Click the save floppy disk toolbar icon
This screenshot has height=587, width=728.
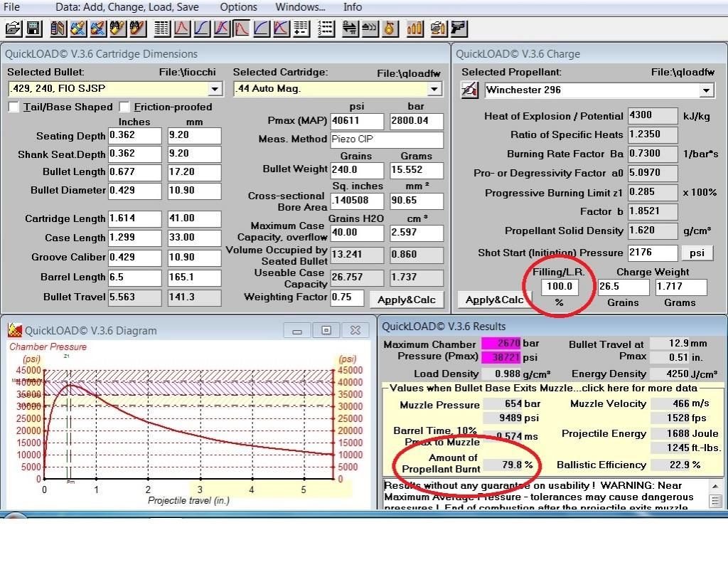pos(33,28)
